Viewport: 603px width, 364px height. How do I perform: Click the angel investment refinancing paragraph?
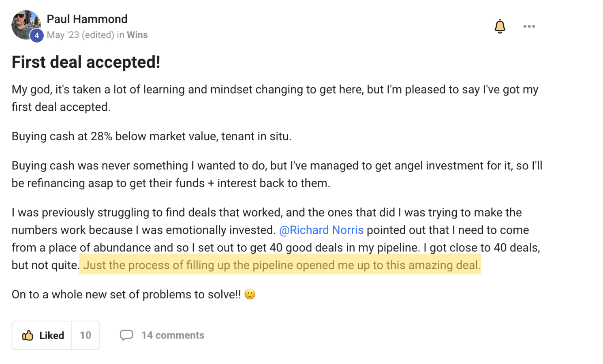point(277,174)
